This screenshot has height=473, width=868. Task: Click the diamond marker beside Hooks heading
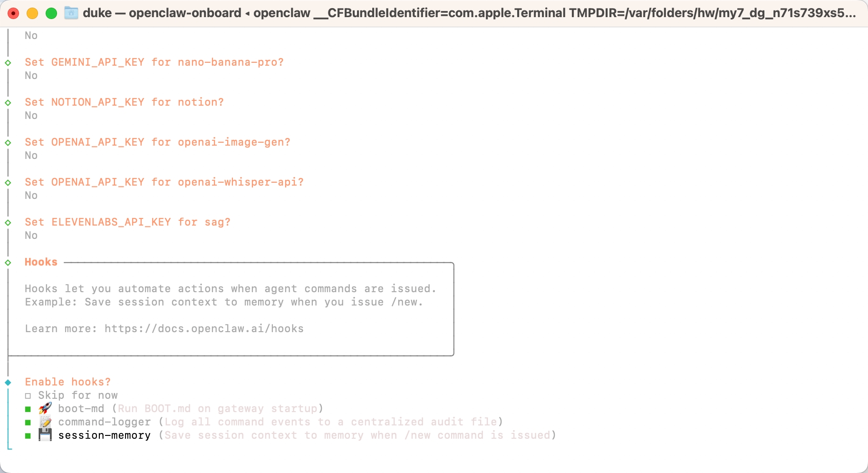(x=8, y=263)
